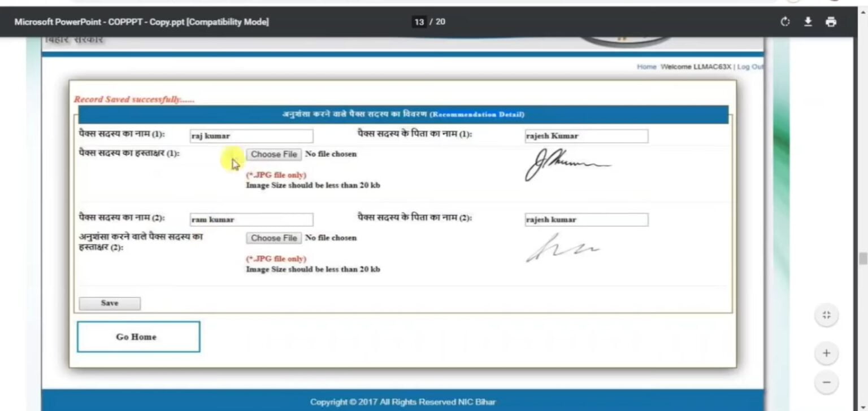The height and width of the screenshot is (411, 868).
Task: Click the vertical scrollbar thumb on the right
Action: (x=862, y=259)
